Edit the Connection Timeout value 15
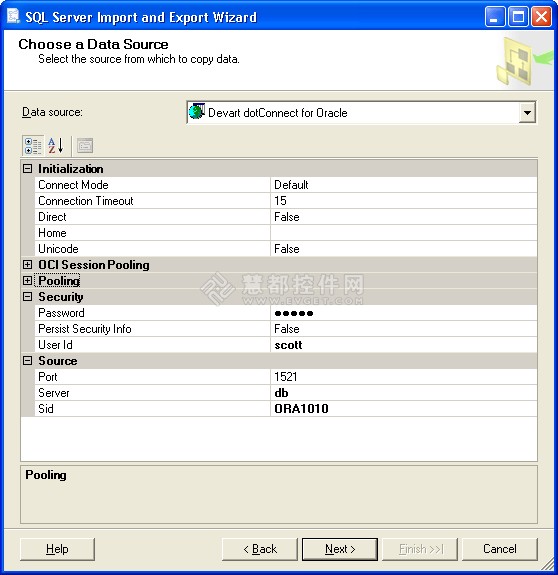558x575 pixels. [x=404, y=201]
